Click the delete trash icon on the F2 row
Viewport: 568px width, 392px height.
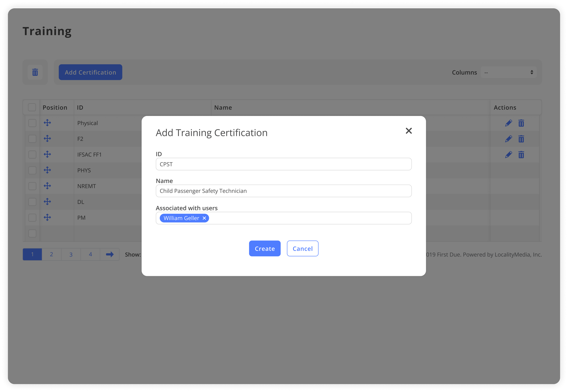(521, 139)
